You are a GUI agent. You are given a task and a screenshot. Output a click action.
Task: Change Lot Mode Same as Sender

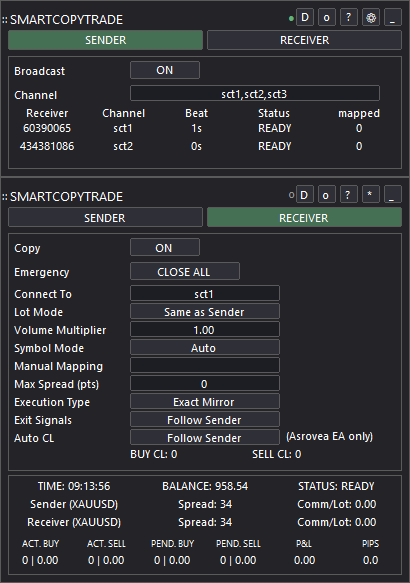(205, 312)
